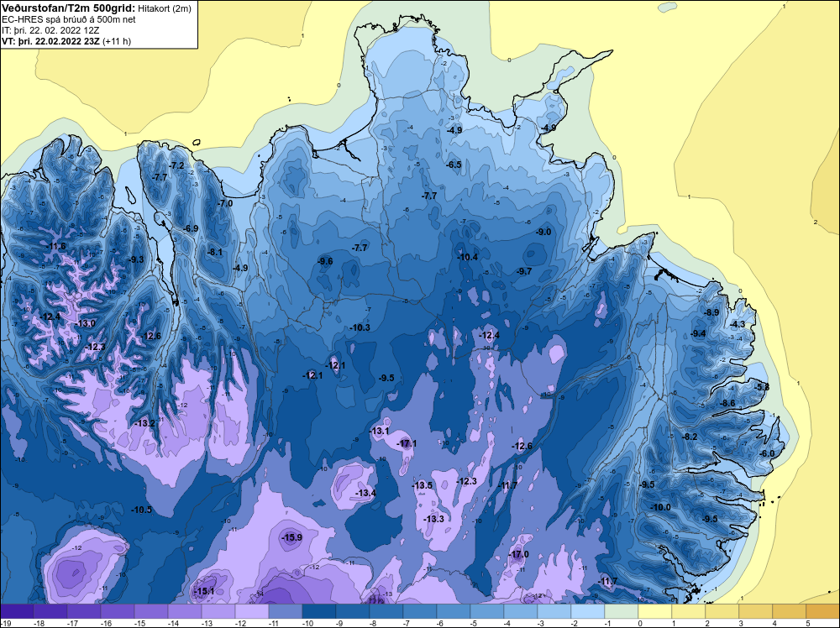Click the -15.1 temperature value
Screen dimensions: 840x628
pos(205,591)
